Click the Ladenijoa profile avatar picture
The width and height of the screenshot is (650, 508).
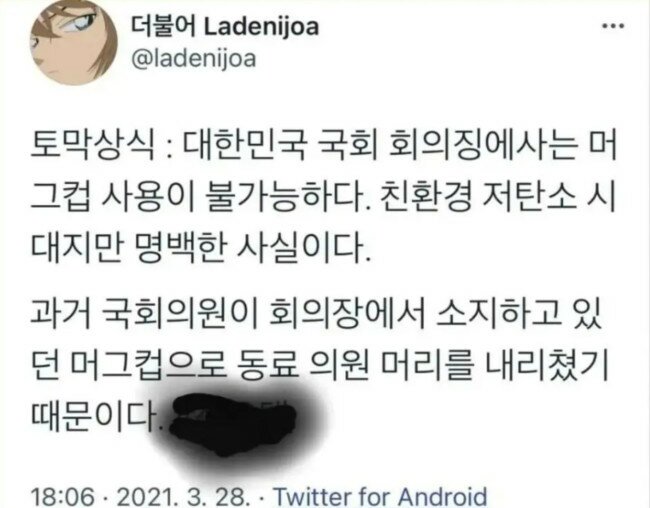(x=74, y=43)
